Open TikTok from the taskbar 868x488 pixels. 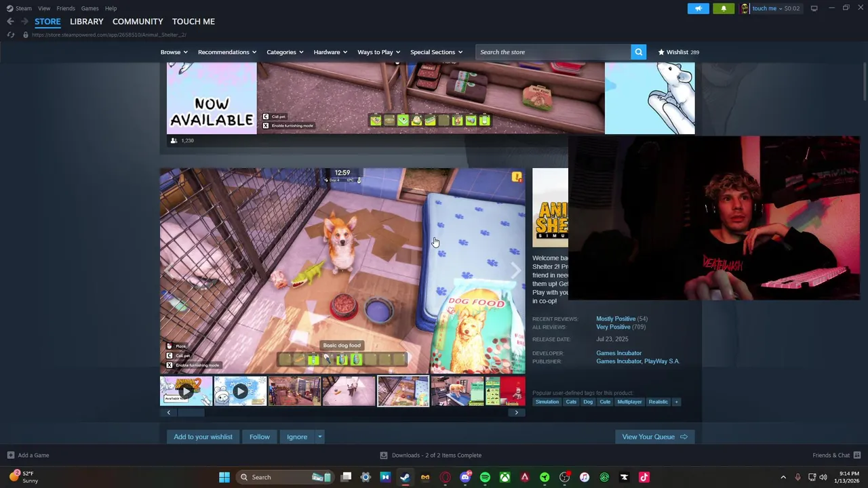[x=644, y=477]
